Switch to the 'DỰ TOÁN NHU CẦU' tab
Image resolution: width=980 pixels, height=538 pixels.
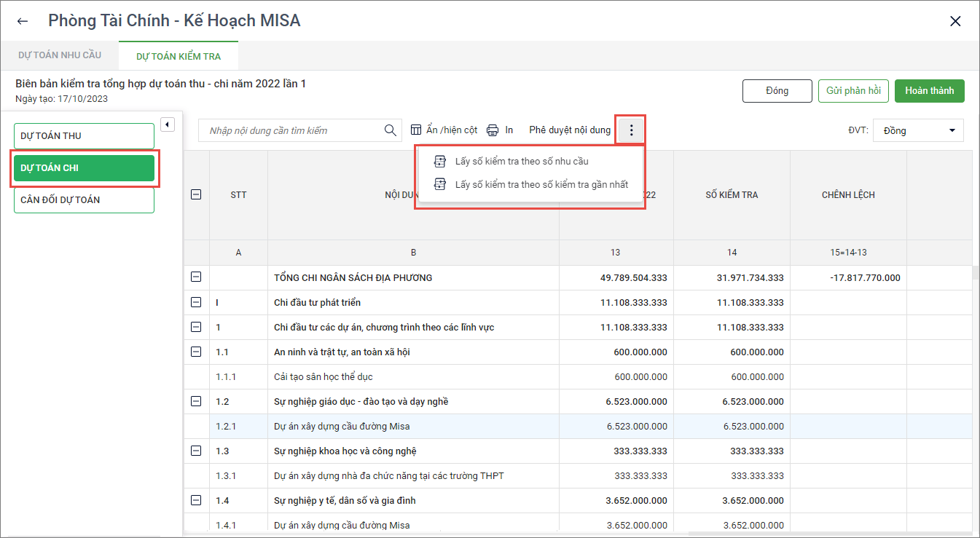pos(60,55)
